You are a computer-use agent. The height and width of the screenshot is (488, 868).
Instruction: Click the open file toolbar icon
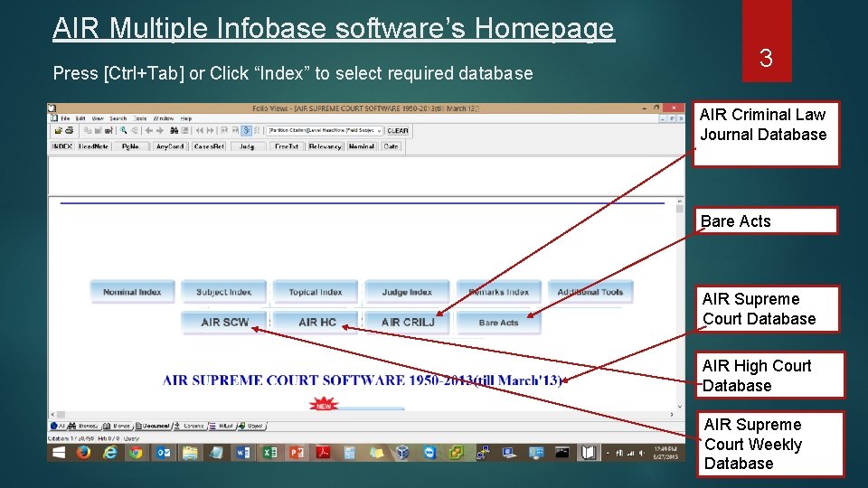click(x=58, y=130)
